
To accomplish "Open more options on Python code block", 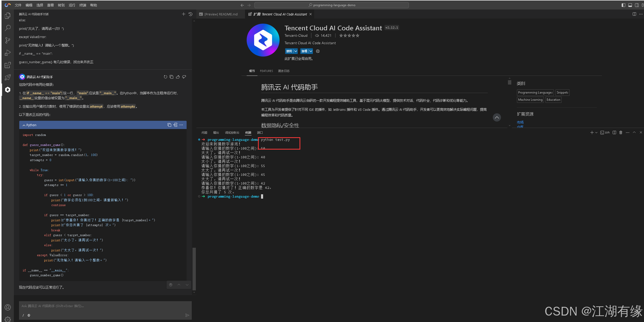I will click(x=181, y=125).
